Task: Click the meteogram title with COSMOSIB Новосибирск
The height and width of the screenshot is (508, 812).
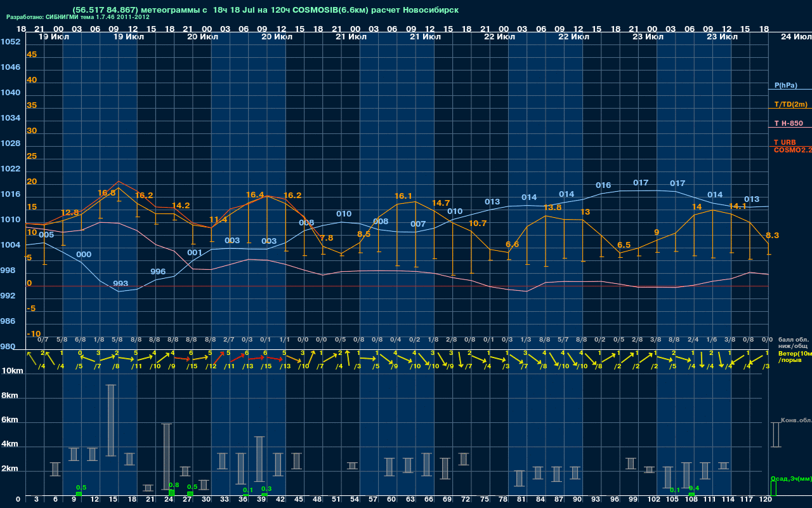Action: (266, 10)
